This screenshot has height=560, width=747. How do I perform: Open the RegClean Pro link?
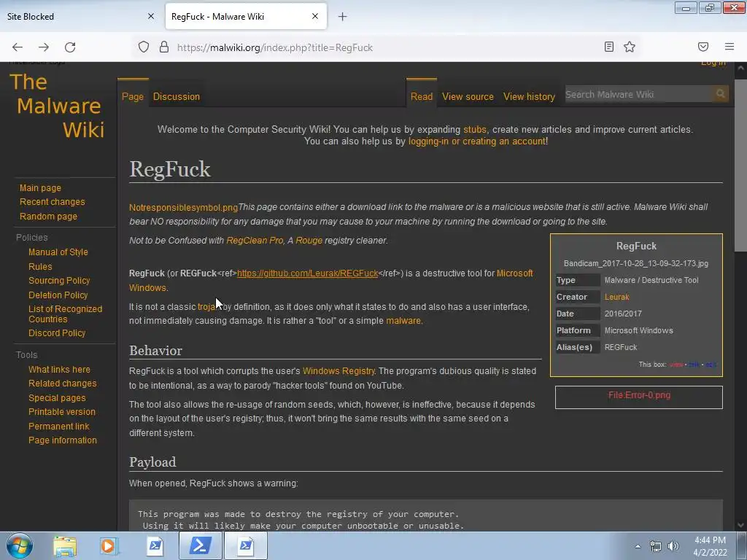pyautogui.click(x=255, y=241)
